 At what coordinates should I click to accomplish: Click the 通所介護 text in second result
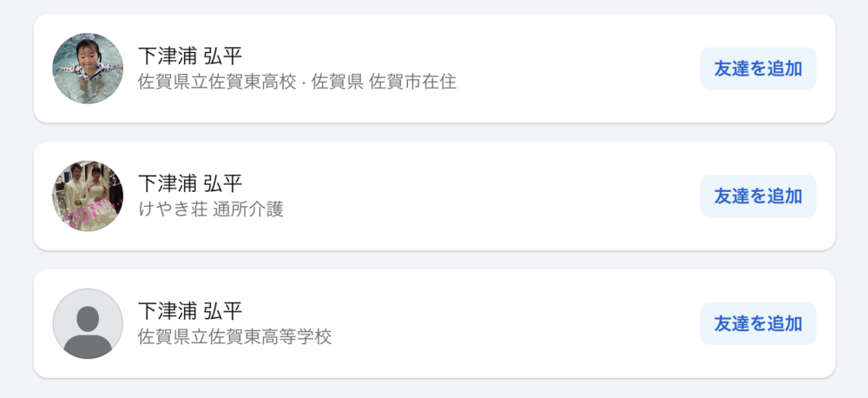(x=248, y=209)
